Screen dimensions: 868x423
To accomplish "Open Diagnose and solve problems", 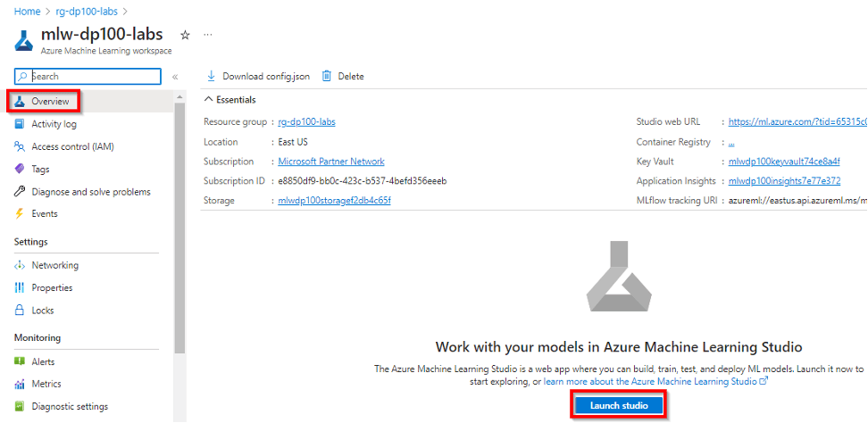I will pos(90,192).
